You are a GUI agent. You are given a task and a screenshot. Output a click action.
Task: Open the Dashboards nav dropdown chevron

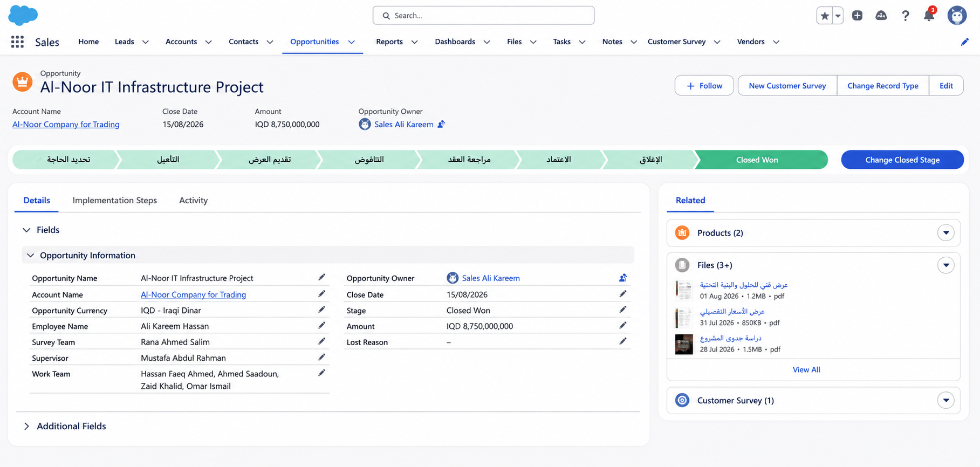[x=486, y=42]
